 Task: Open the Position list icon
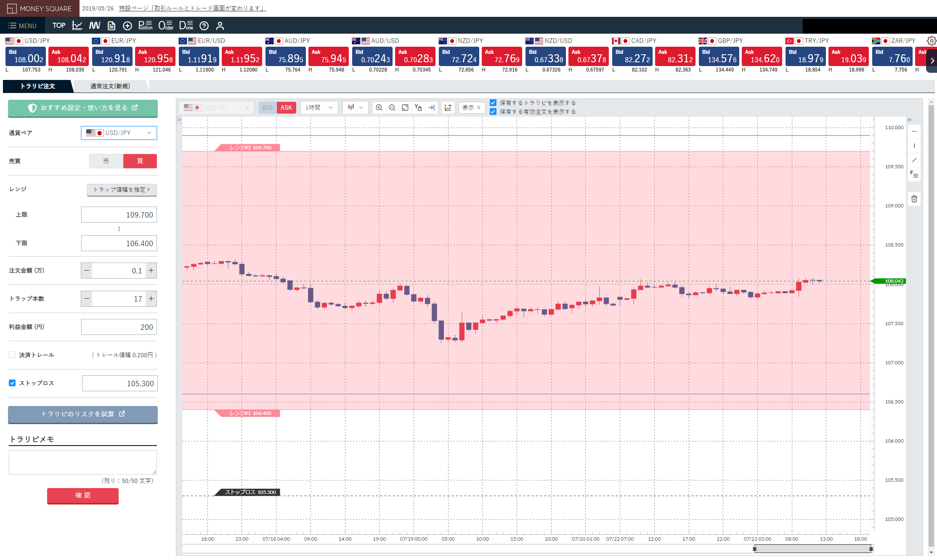(145, 26)
